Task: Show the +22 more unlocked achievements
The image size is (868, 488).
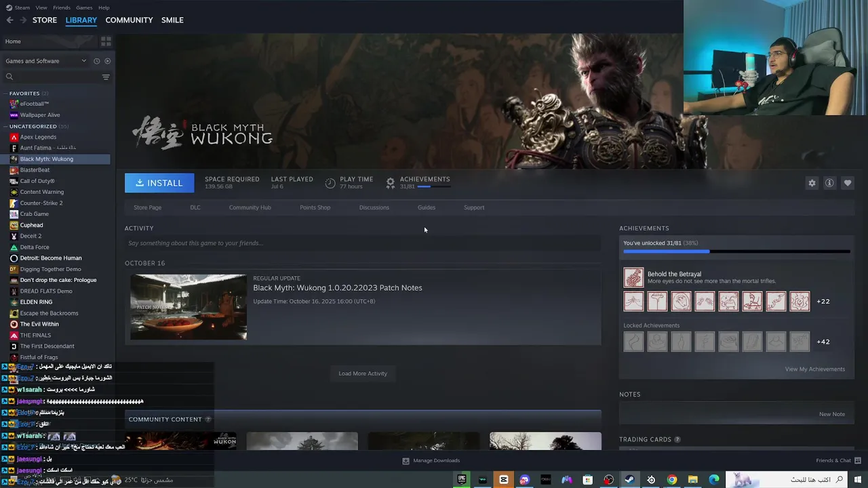Action: [823, 301]
